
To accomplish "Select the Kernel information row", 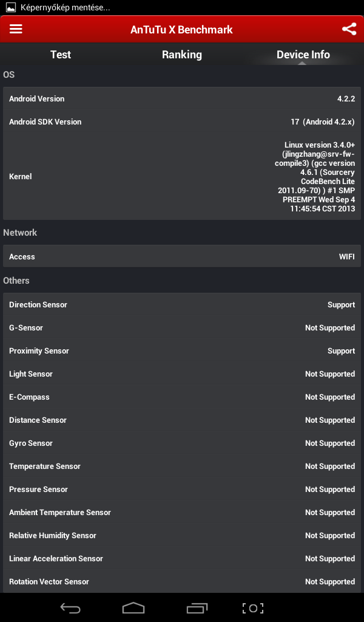I will pyautogui.click(x=182, y=177).
